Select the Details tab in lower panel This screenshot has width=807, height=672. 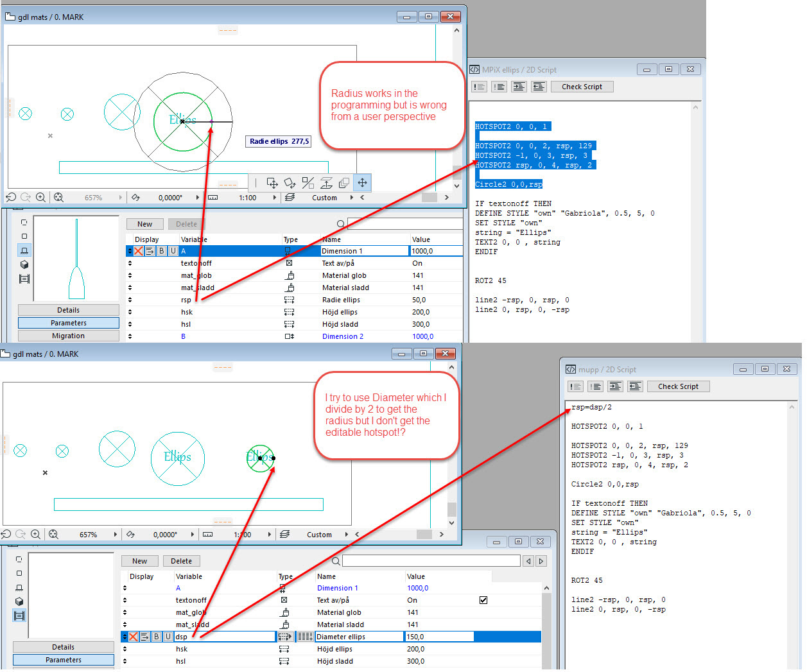pyautogui.click(x=63, y=647)
